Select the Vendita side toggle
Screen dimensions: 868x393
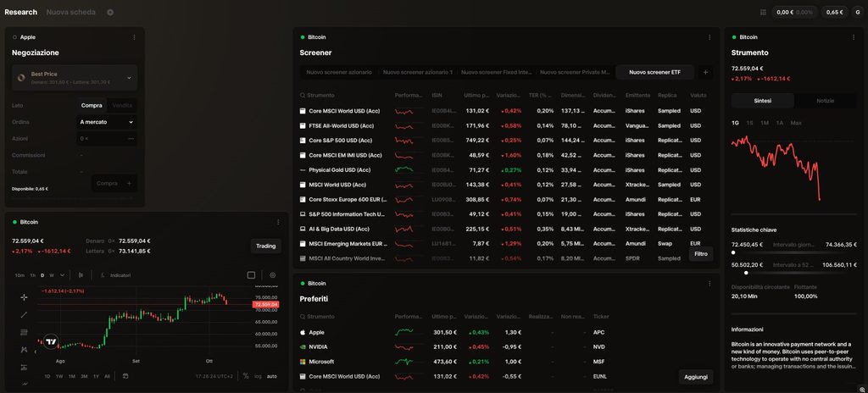coord(122,105)
